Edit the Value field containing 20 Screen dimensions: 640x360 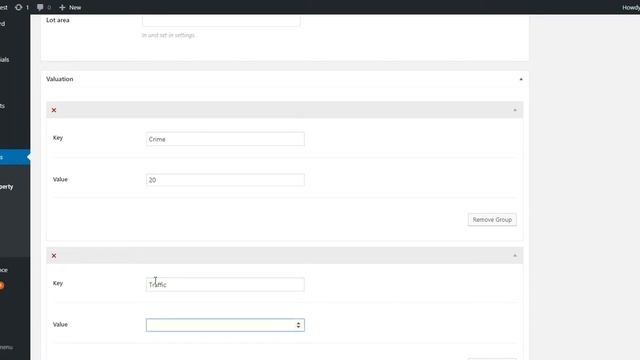point(225,180)
